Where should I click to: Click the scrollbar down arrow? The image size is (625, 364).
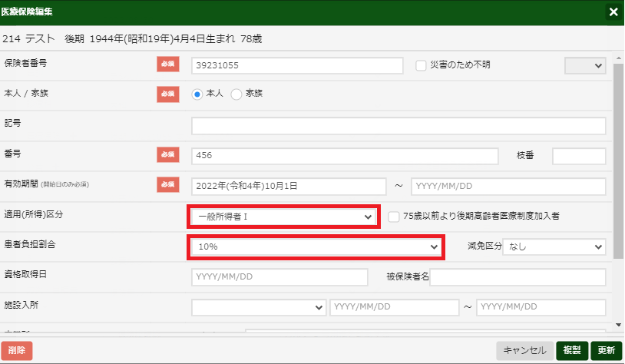pyautogui.click(x=618, y=326)
